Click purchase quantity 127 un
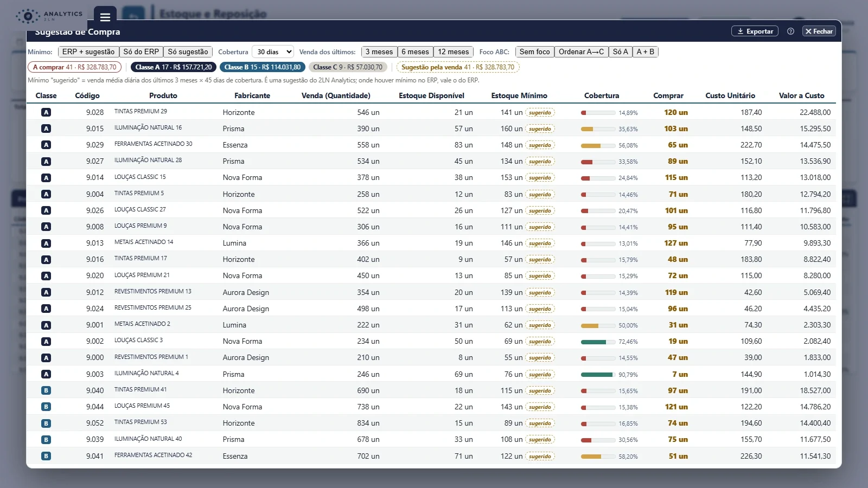Viewport: 868px width, 488px height. [x=676, y=243]
